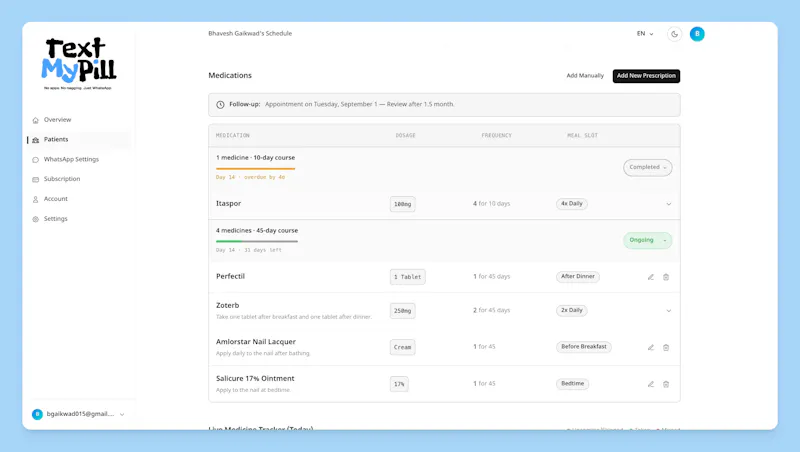The image size is (800, 452).
Task: Click the 1 Tablet dosage badge
Action: coord(408,277)
